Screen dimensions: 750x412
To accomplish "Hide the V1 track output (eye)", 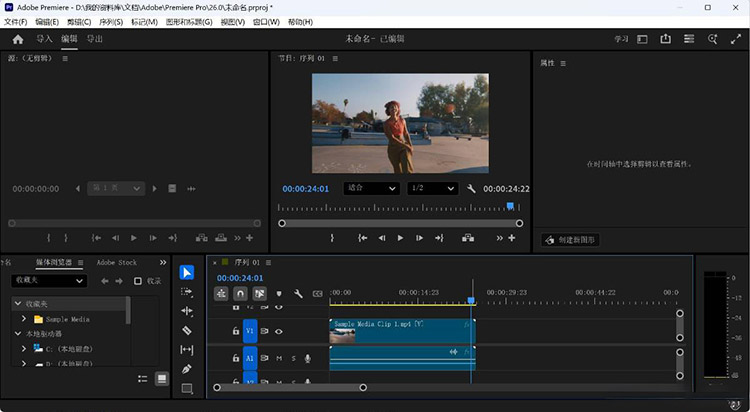I will (279, 331).
